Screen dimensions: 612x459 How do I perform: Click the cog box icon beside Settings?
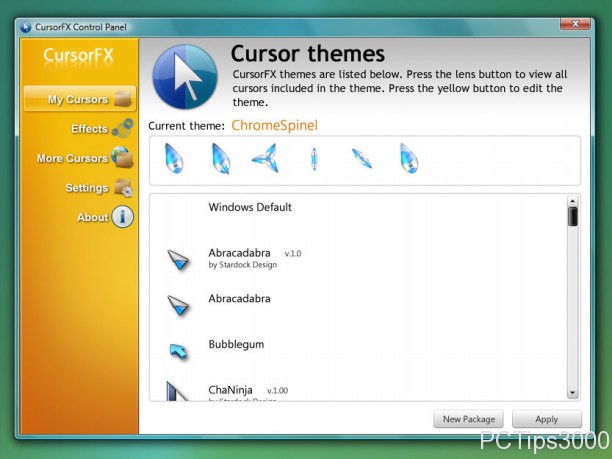click(x=124, y=187)
